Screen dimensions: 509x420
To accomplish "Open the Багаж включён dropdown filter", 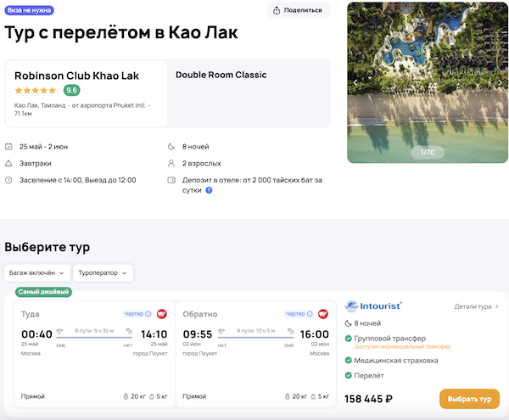I will click(36, 273).
